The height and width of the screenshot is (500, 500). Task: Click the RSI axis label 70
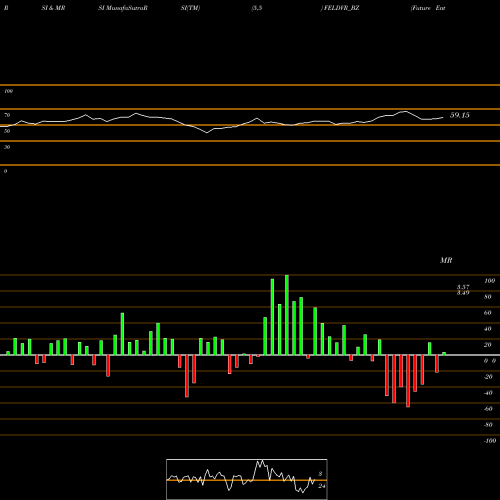[x=7, y=115]
